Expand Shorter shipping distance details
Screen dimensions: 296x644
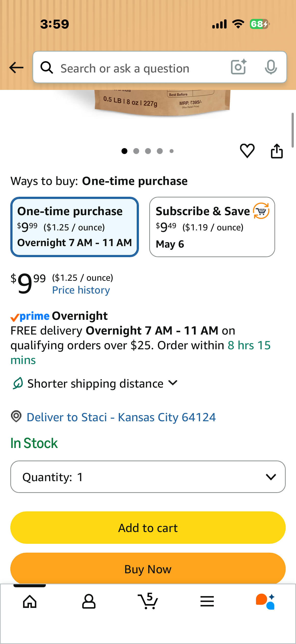[95, 383]
